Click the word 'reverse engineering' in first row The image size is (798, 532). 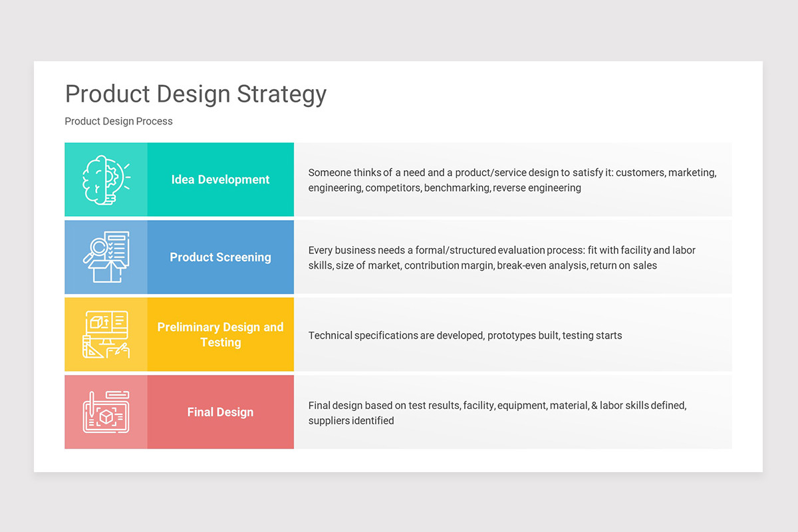pos(537,188)
